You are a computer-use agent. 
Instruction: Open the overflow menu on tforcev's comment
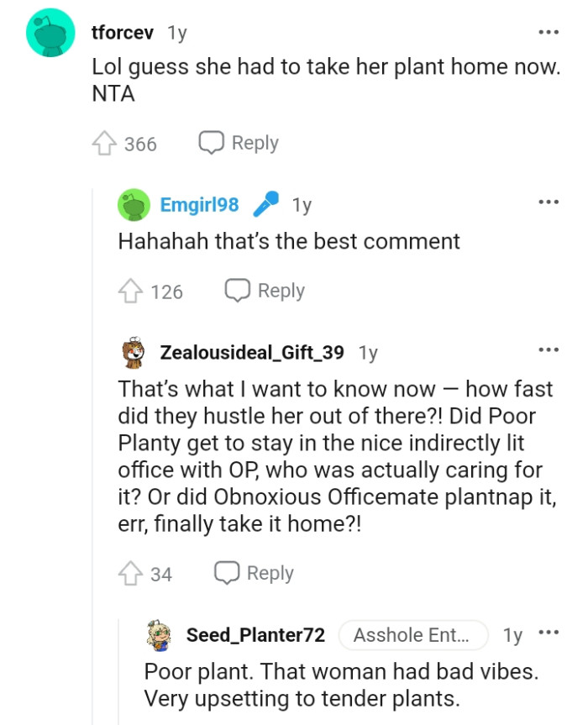click(548, 31)
